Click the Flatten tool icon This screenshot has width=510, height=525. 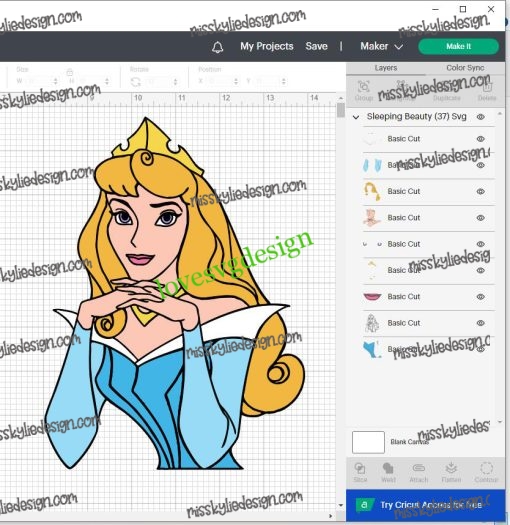coord(451,468)
